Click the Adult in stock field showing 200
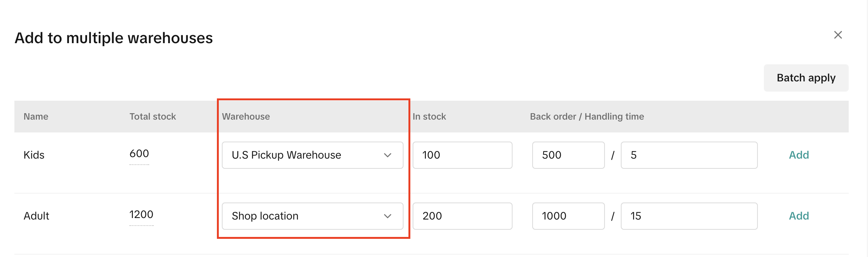 point(462,216)
